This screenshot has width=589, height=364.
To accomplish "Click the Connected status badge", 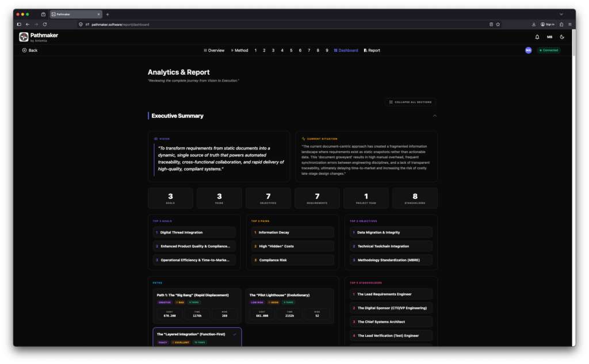I will pyautogui.click(x=549, y=51).
